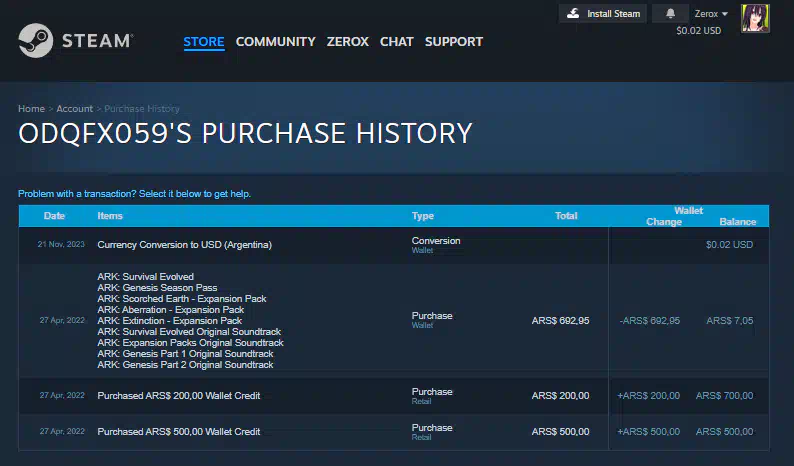
Task: Click the Install Steam download icon
Action: point(573,14)
